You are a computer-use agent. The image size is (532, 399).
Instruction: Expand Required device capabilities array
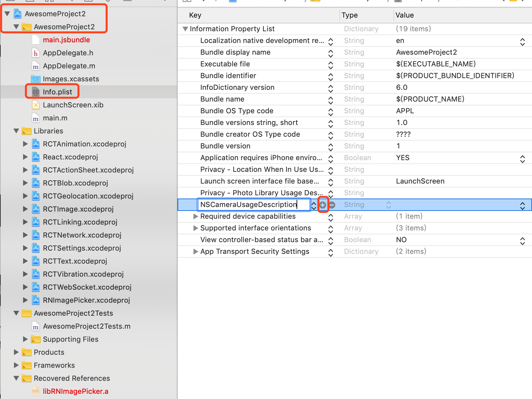point(195,216)
